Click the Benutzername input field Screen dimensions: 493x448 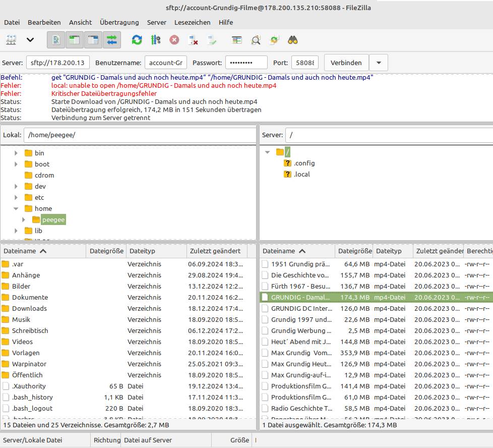point(166,63)
